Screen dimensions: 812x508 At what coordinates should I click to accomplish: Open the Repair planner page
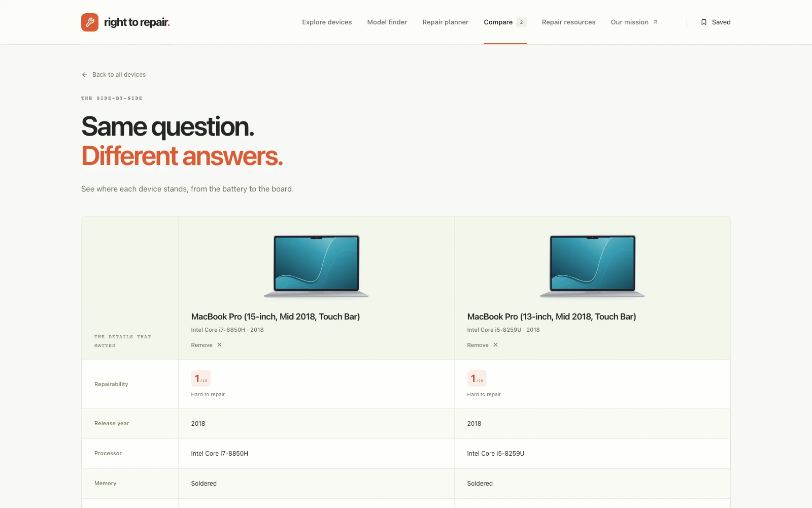point(446,22)
